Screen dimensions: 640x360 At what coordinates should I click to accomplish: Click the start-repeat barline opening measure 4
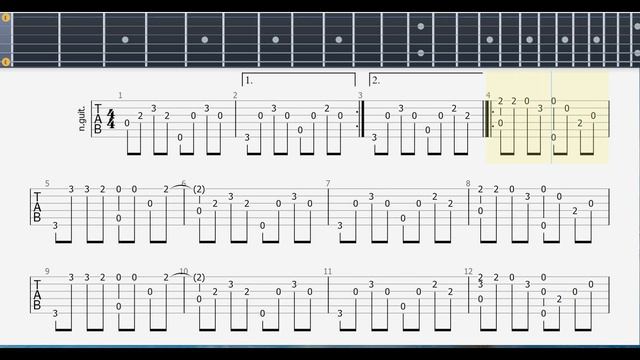click(x=489, y=119)
